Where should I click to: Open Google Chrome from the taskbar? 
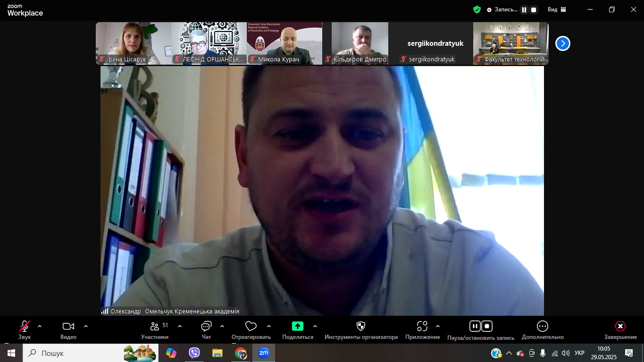click(x=240, y=353)
